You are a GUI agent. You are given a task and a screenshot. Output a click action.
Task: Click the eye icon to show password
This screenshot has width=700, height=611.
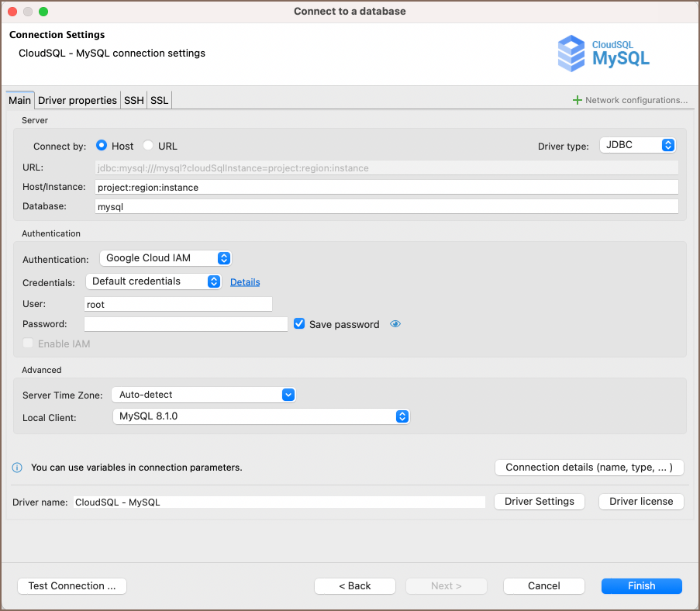395,324
